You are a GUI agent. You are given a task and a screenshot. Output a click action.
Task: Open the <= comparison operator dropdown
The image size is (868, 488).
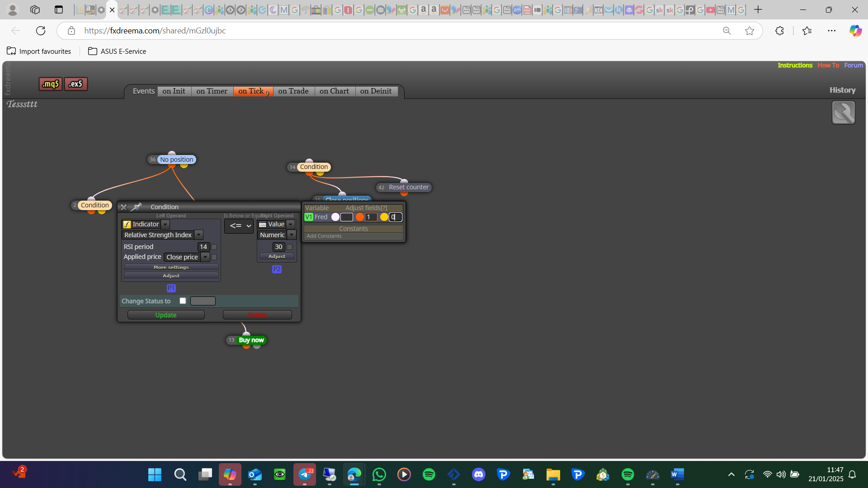pyautogui.click(x=239, y=226)
